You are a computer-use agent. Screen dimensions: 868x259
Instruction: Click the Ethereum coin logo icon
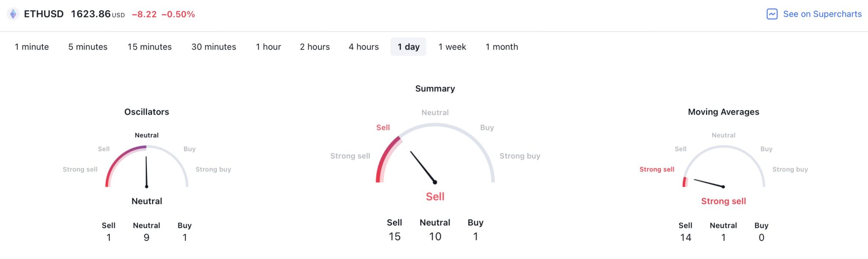[13, 14]
